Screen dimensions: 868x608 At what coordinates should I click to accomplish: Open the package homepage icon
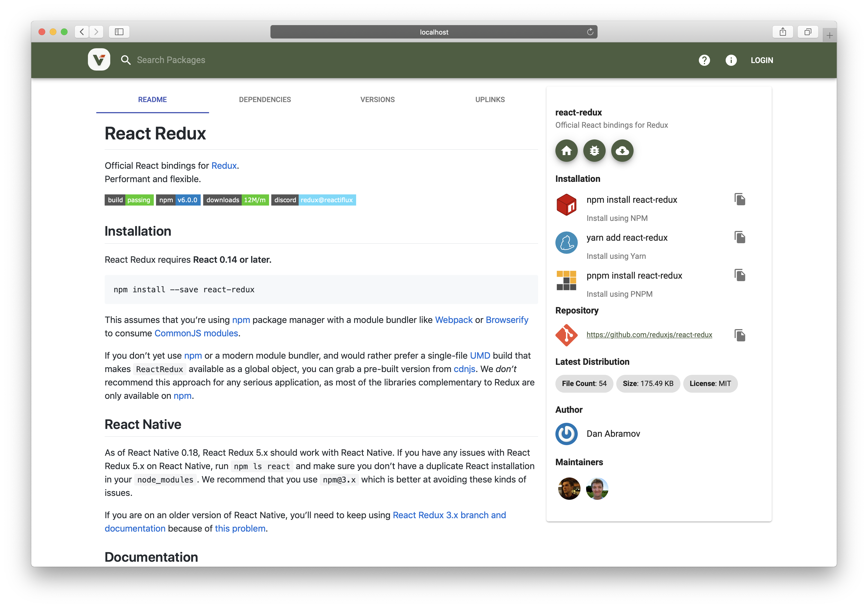coord(566,150)
